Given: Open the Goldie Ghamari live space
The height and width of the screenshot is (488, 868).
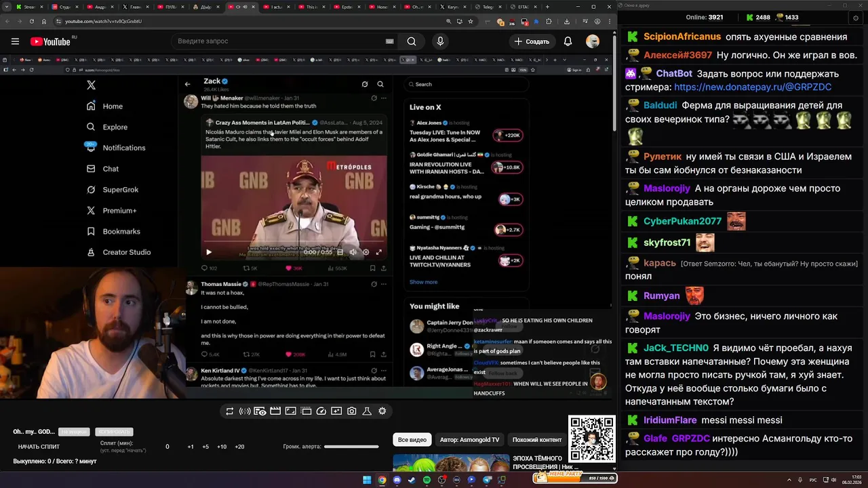Looking at the screenshot, I should [x=465, y=163].
